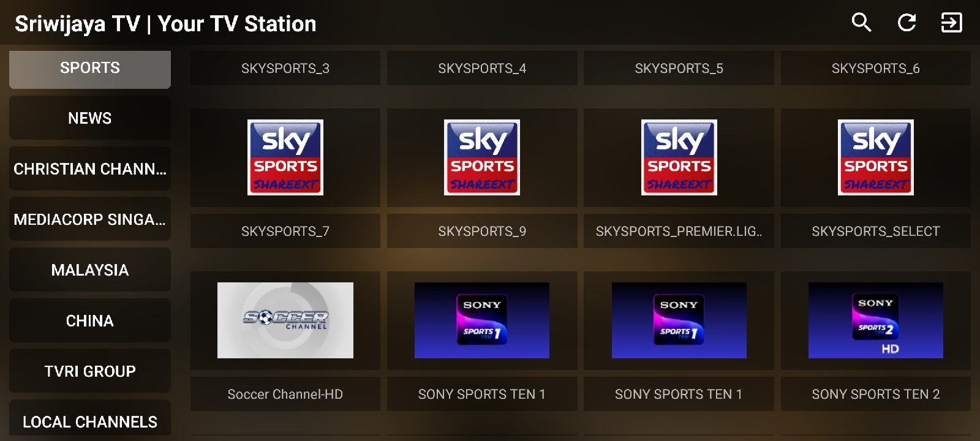Open the CHRISTIAN CHANN... category

point(90,169)
